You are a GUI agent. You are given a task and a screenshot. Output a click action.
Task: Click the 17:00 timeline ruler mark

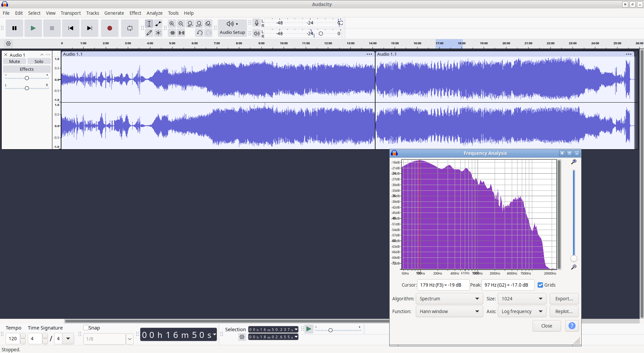tap(440, 43)
